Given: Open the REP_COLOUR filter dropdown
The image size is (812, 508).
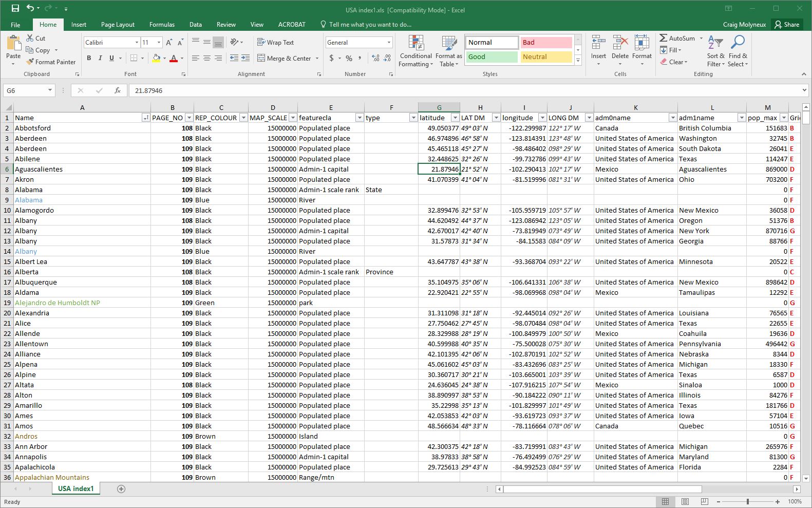Looking at the screenshot, I should click(x=243, y=118).
